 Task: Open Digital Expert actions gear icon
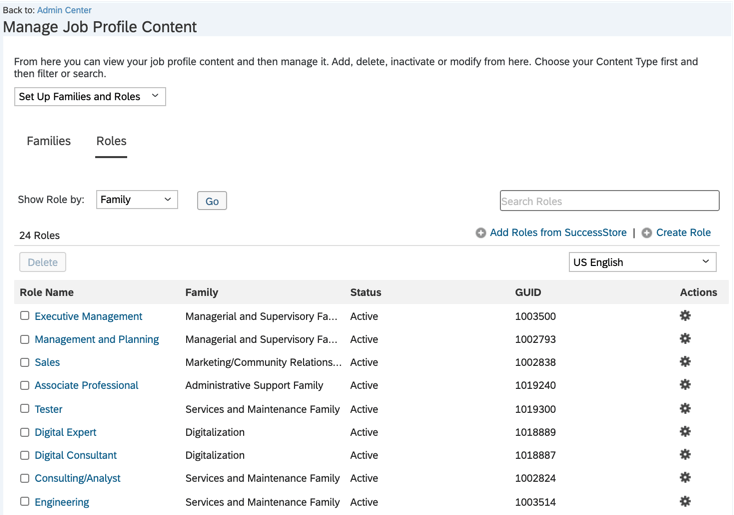685,432
